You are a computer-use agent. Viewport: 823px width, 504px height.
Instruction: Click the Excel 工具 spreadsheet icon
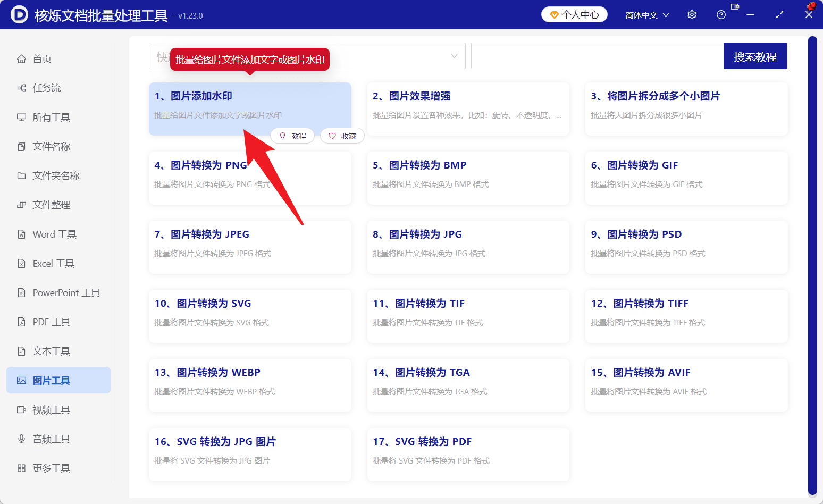pos(21,264)
